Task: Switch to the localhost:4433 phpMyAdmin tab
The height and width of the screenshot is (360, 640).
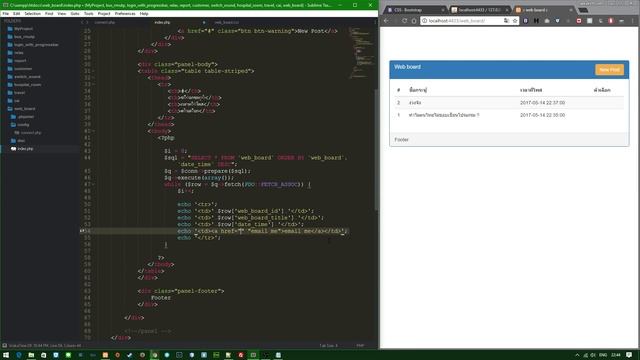Action: [480, 10]
